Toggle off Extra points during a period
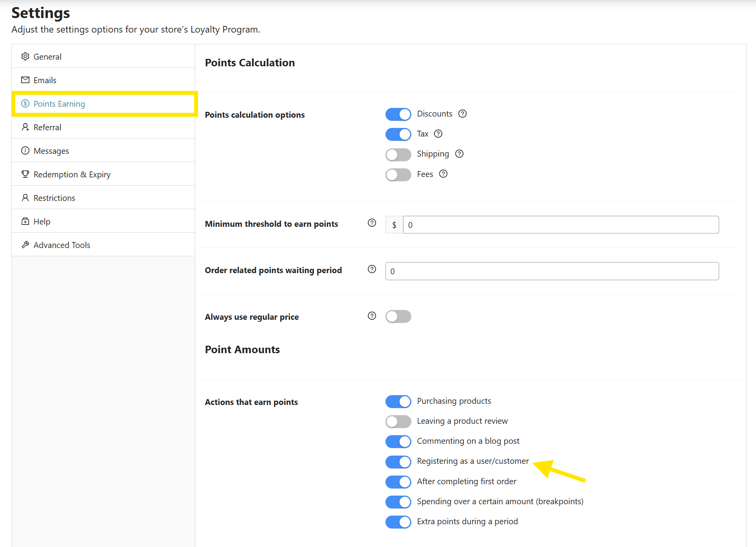The width and height of the screenshot is (756, 547). 398,522
